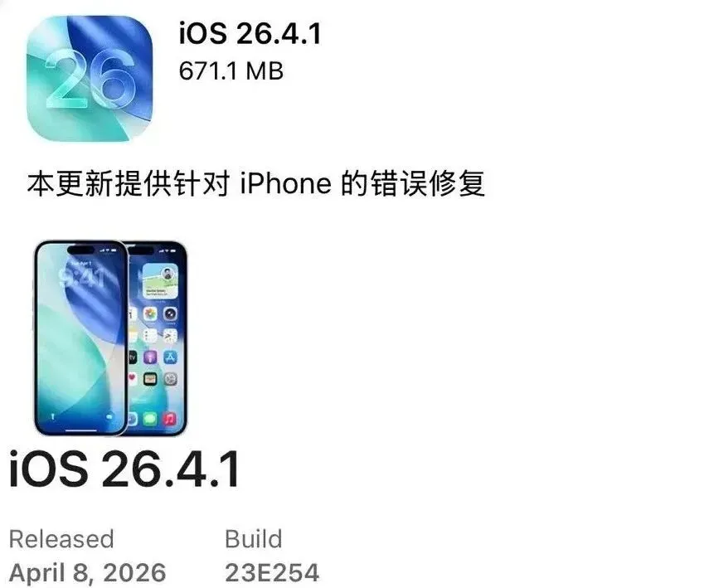714x588 pixels.
Task: Click the 9:41 lock screen clock
Action: click(81, 279)
